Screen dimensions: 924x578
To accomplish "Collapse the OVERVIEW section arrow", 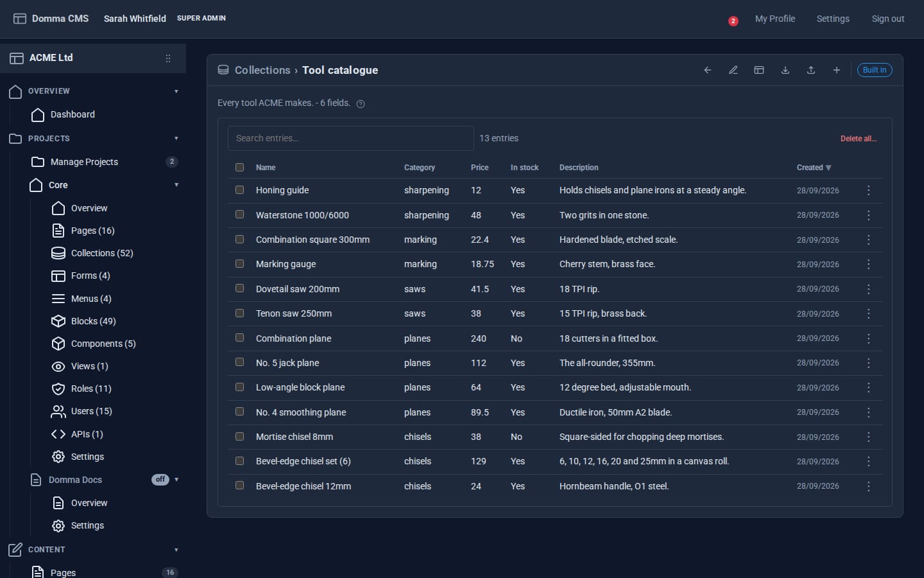I will pyautogui.click(x=176, y=91).
